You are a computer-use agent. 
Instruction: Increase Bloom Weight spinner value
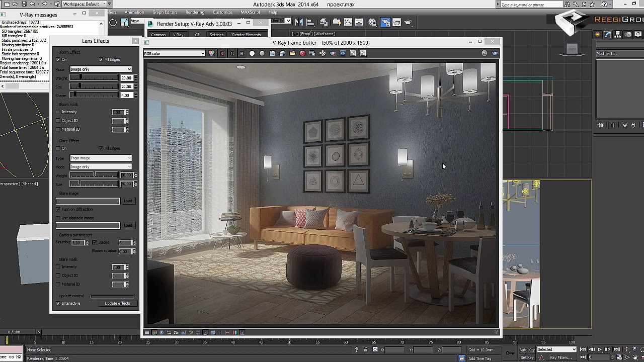click(135, 76)
